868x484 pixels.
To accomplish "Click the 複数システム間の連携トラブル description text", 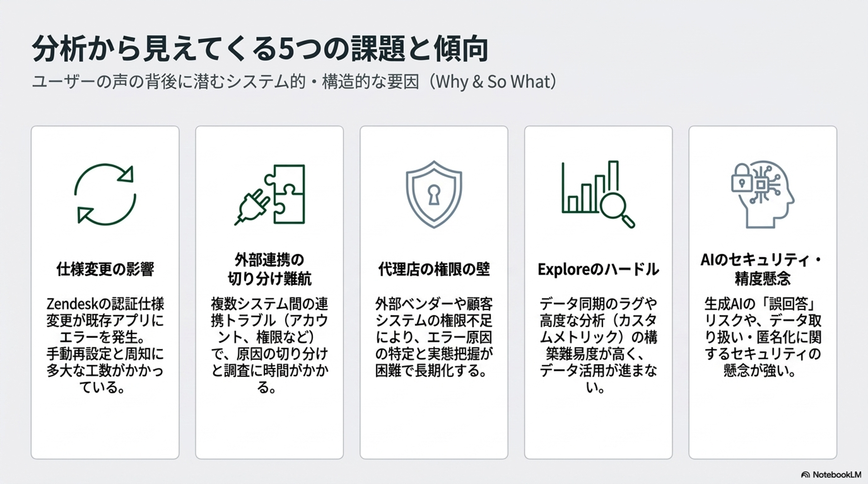I will [270, 345].
